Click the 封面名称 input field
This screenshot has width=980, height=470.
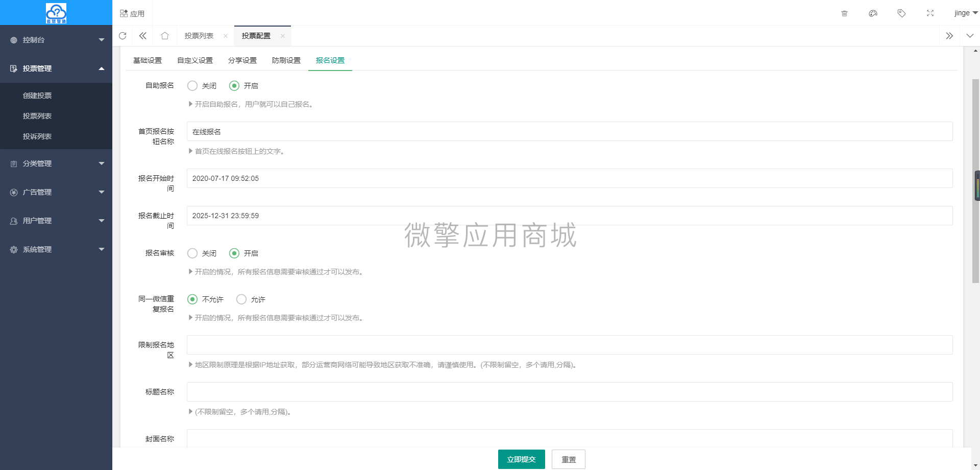click(570, 438)
